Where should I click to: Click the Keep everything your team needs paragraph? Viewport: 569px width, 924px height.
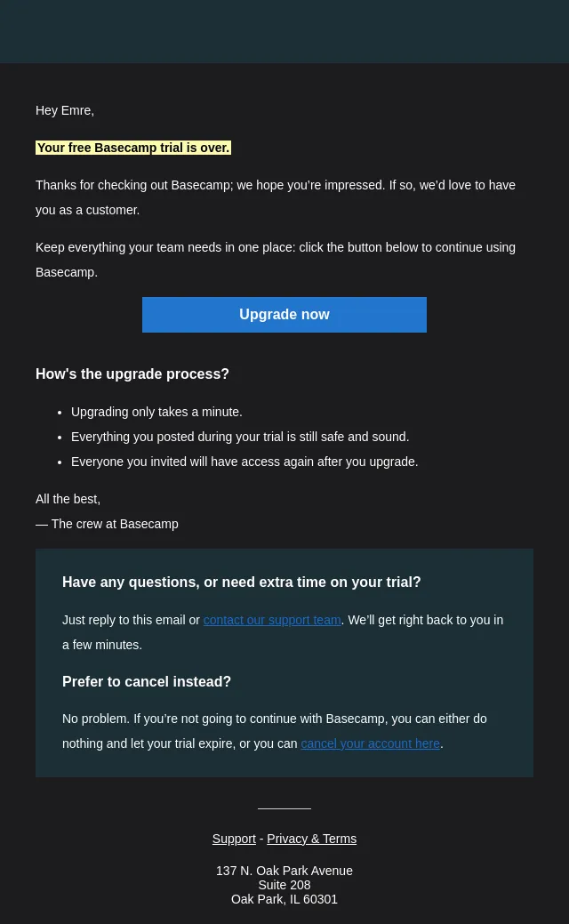tap(276, 260)
